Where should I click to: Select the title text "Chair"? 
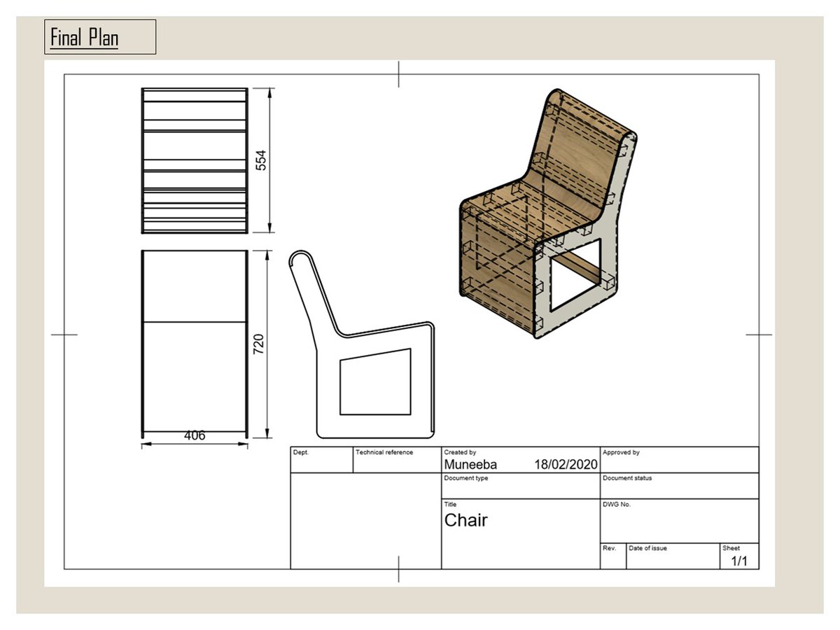466,520
